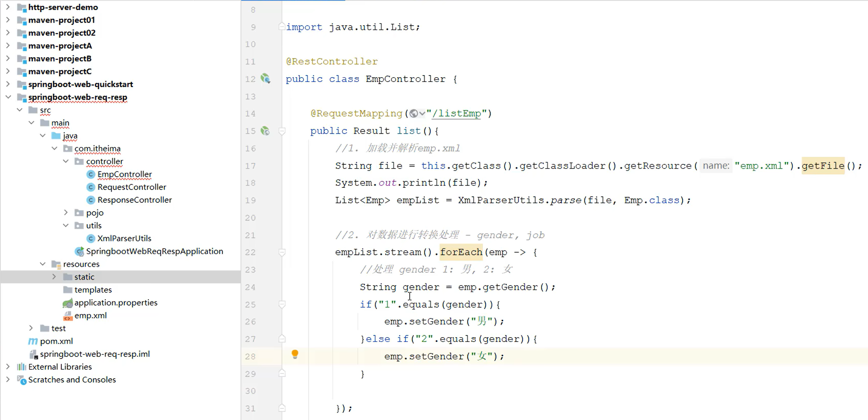Select the templates folder
The height and width of the screenshot is (420, 868).
pyautogui.click(x=93, y=289)
